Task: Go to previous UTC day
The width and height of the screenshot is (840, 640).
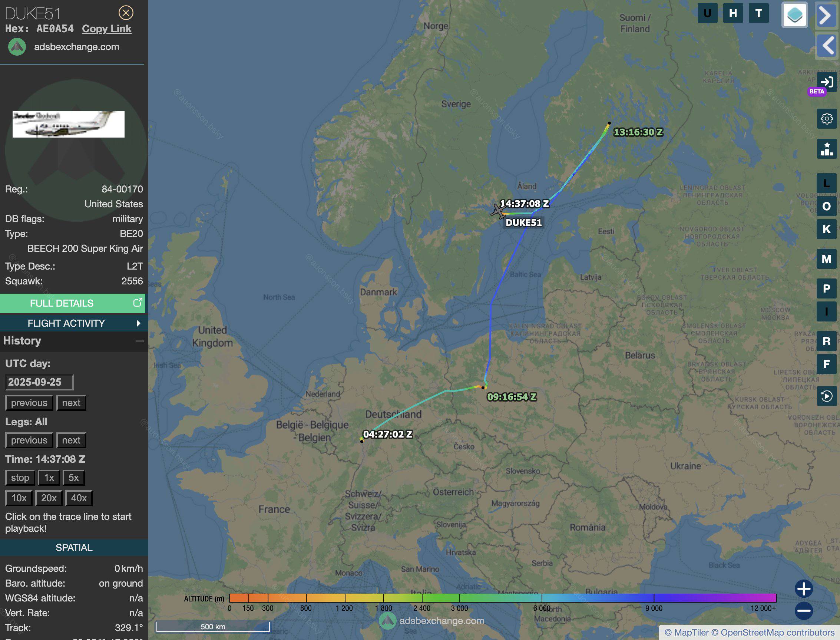Action: [29, 403]
